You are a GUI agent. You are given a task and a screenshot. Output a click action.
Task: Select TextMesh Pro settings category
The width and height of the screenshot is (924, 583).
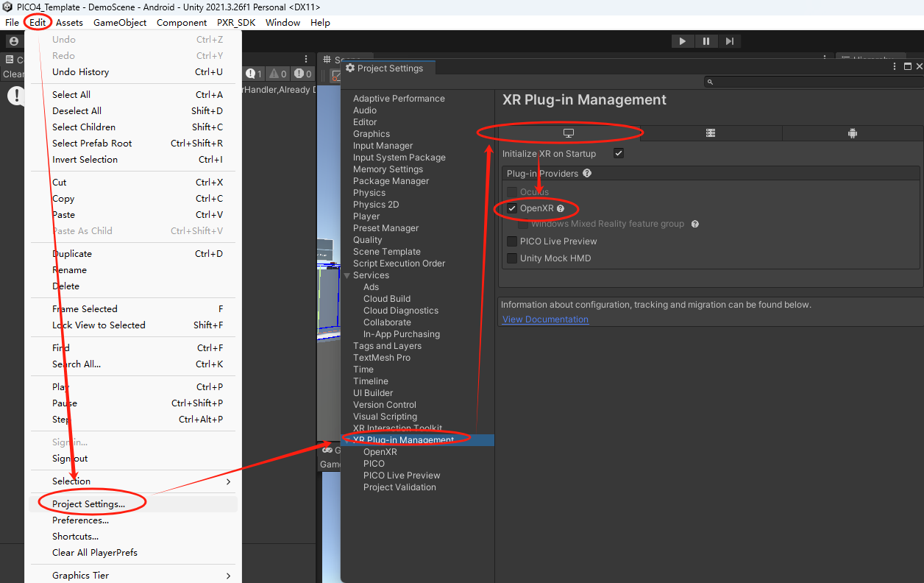[x=382, y=358]
